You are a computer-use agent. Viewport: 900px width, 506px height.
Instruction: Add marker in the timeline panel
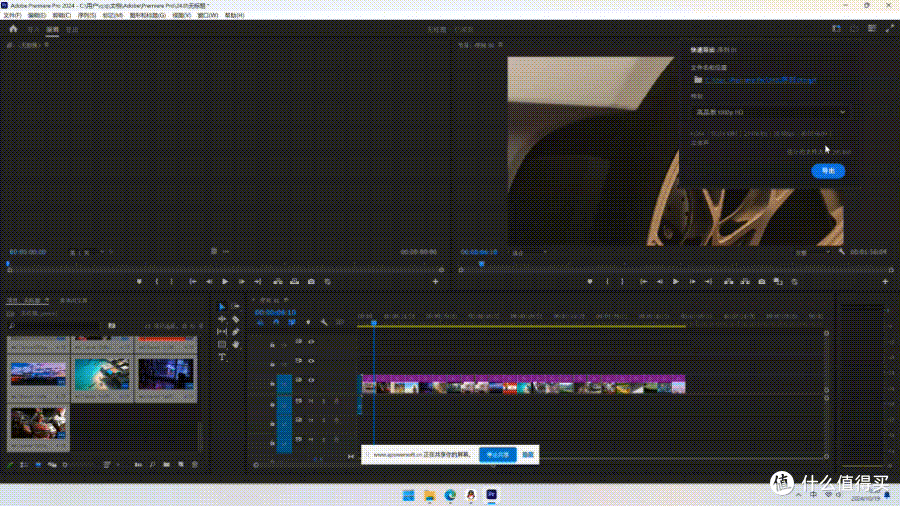coord(308,323)
